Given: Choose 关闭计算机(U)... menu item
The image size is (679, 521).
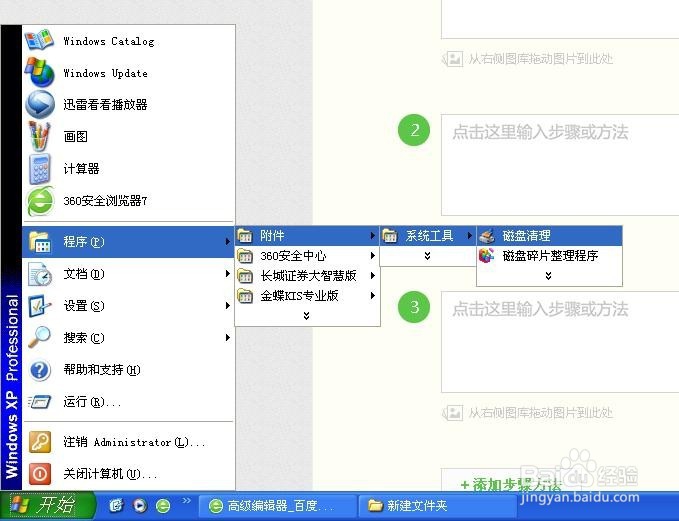Looking at the screenshot, I should click(x=128, y=474).
